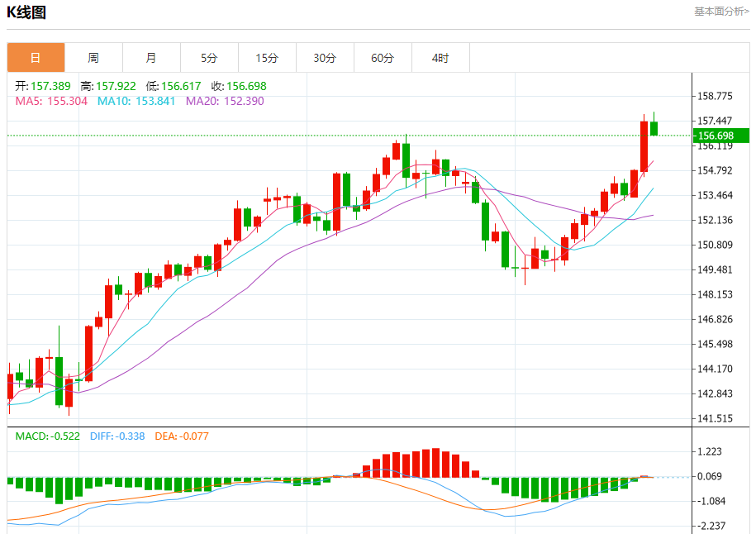The height and width of the screenshot is (534, 756).
Task: Click the MACD value label
Action: click(x=48, y=436)
